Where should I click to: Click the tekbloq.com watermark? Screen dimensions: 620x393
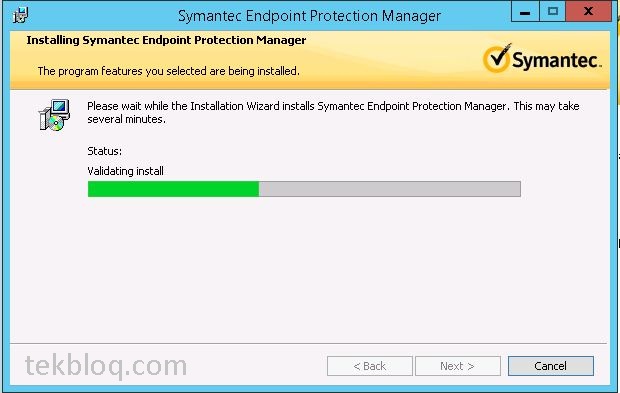tap(106, 366)
